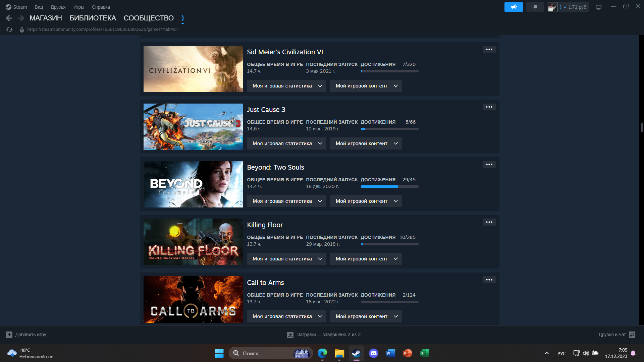Screen dimensions: 644x362
Task: Go to the СООБЩЕСТВО tab
Action: [x=149, y=18]
